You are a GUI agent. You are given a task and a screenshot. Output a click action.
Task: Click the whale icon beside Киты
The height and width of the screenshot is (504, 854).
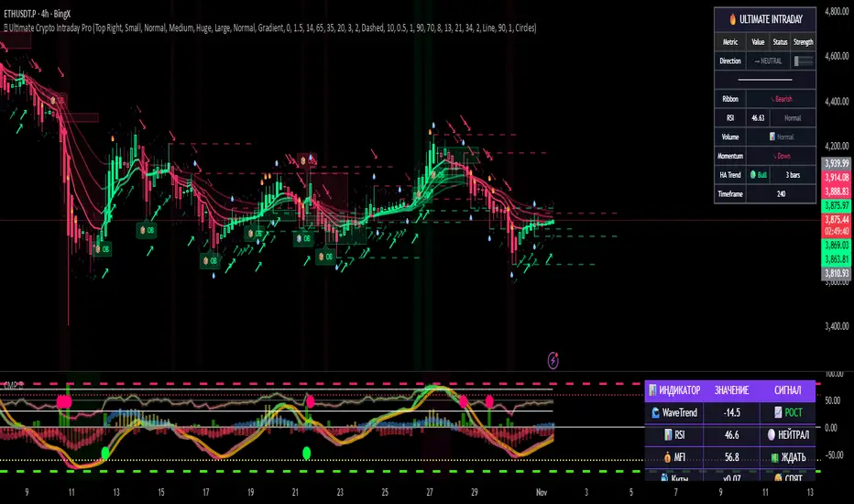click(x=664, y=477)
